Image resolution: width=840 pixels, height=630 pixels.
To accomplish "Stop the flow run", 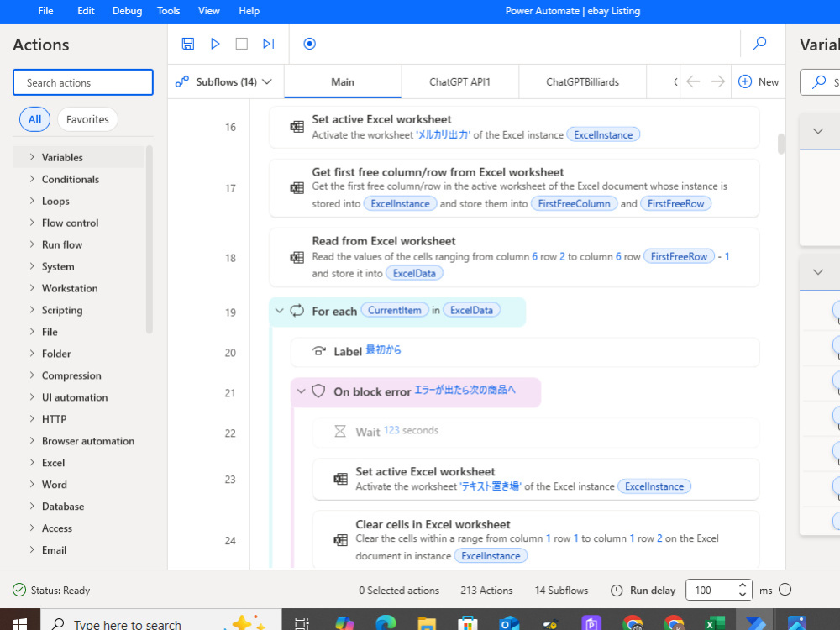I will pyautogui.click(x=242, y=44).
